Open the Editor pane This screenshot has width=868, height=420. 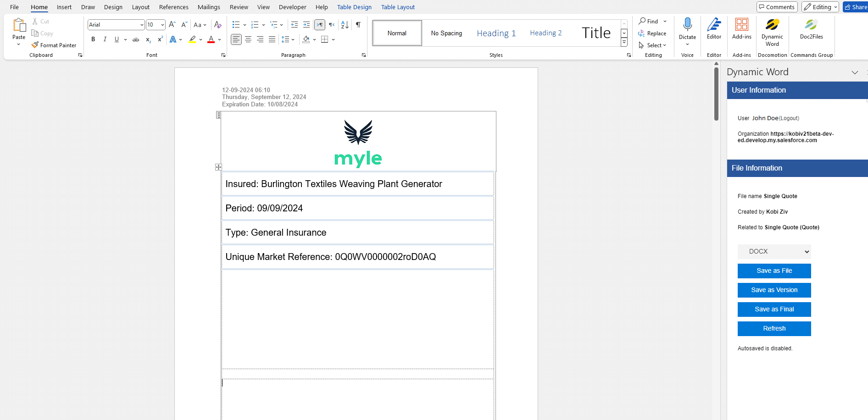(x=714, y=28)
